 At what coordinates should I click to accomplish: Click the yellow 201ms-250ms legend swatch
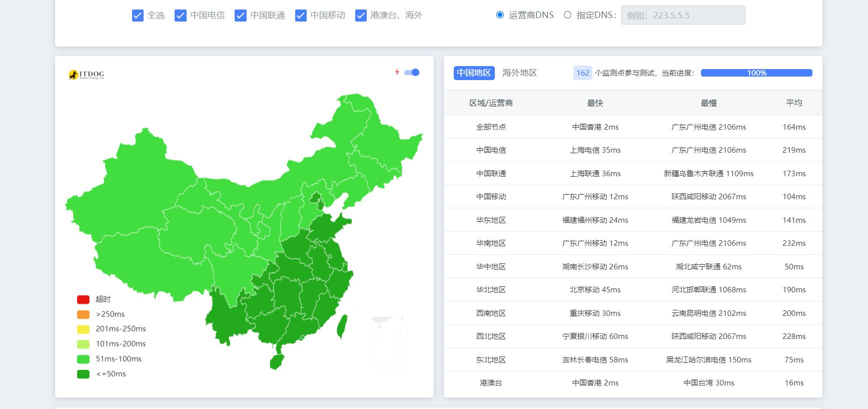click(83, 329)
